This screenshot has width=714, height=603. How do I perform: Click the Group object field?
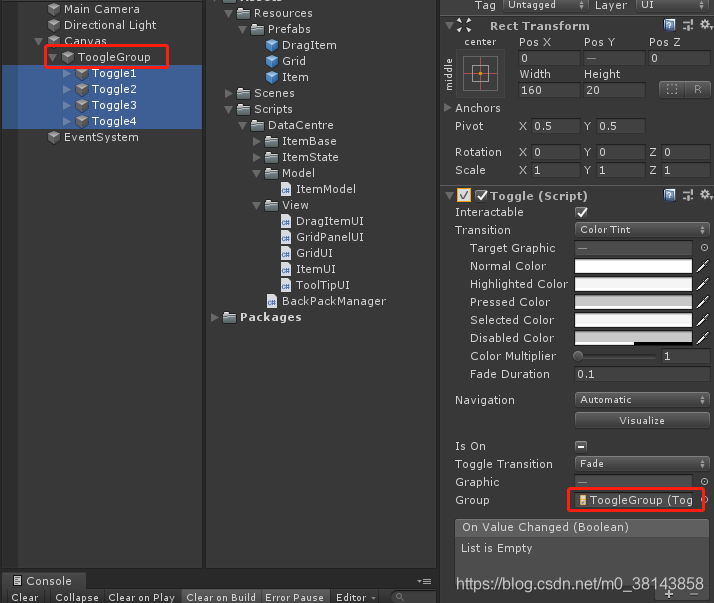[633, 500]
